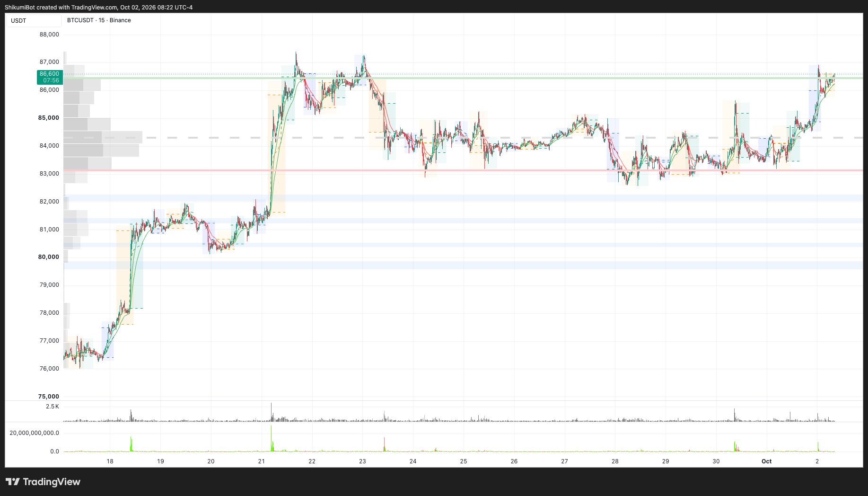Click the 88,000 price axis label
The width and height of the screenshot is (868, 496).
coord(49,35)
